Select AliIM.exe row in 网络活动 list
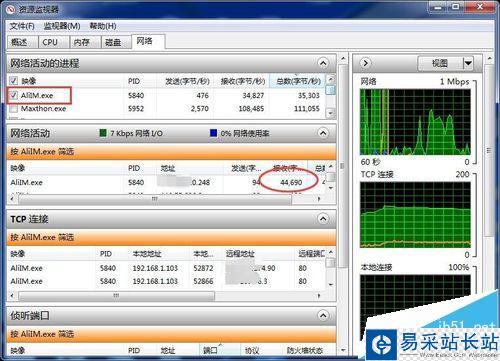500x361 pixels. click(x=167, y=182)
